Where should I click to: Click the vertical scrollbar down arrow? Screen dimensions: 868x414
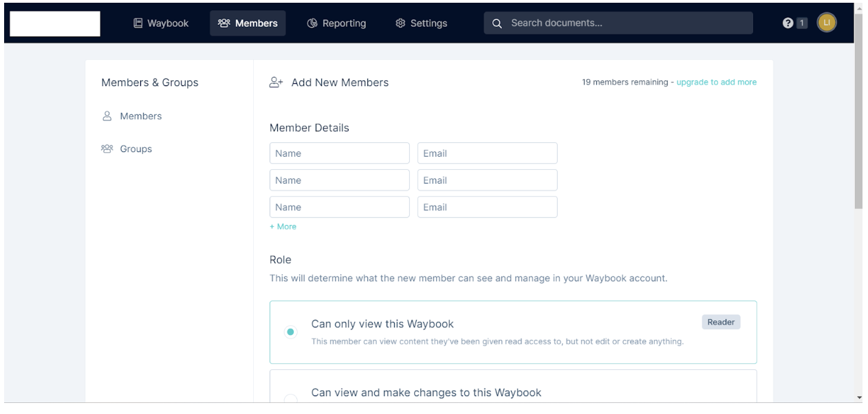pos(859,397)
